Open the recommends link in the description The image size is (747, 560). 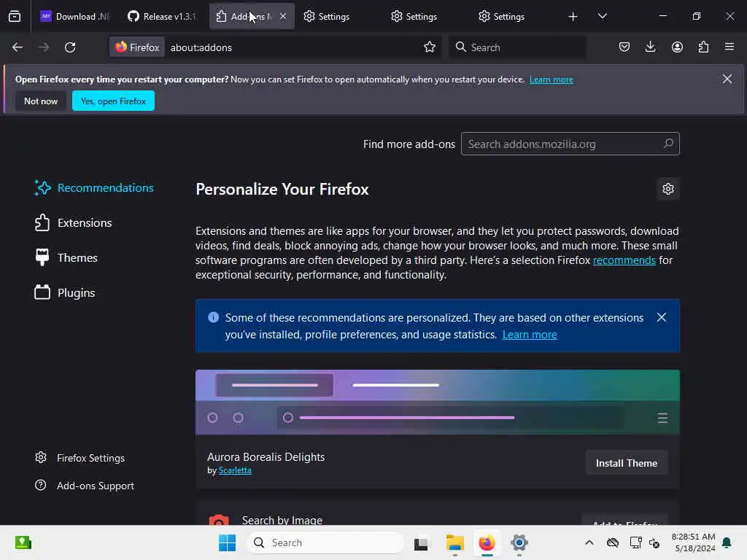624,260
